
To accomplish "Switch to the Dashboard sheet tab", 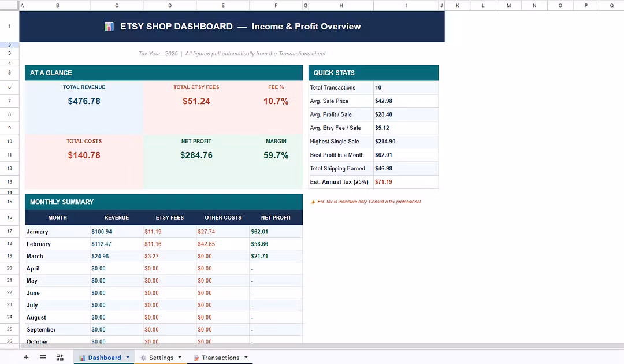I will click(x=104, y=358).
